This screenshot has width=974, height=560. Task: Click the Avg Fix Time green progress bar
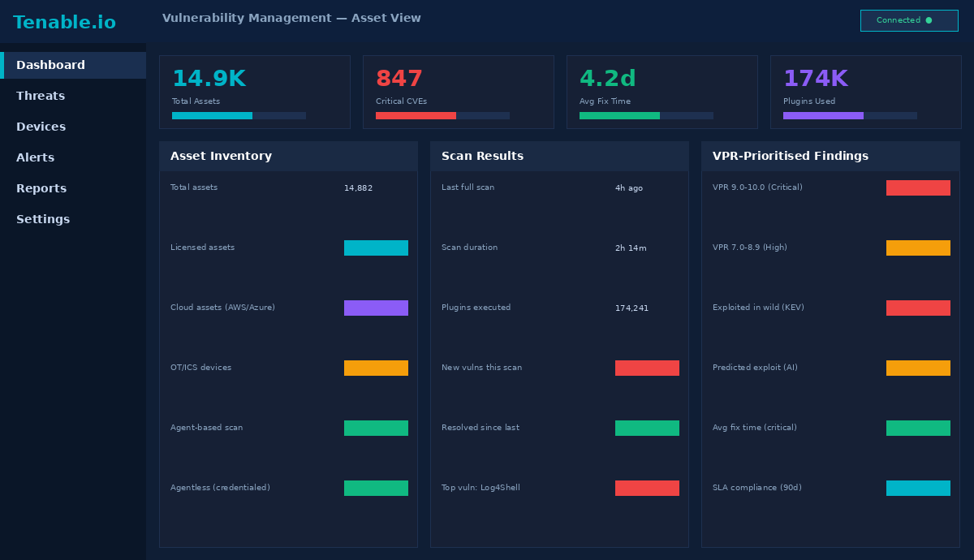[646, 115]
